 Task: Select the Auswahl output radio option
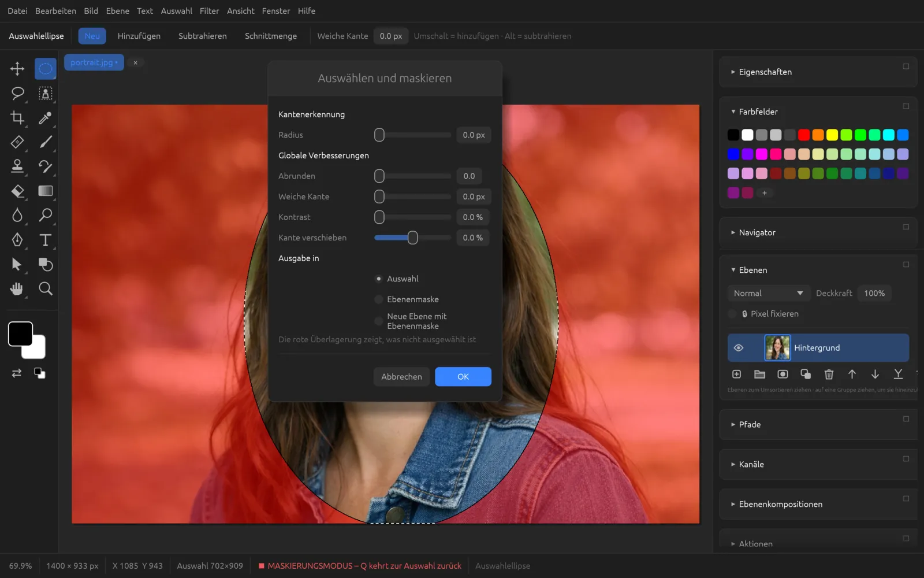379,279
